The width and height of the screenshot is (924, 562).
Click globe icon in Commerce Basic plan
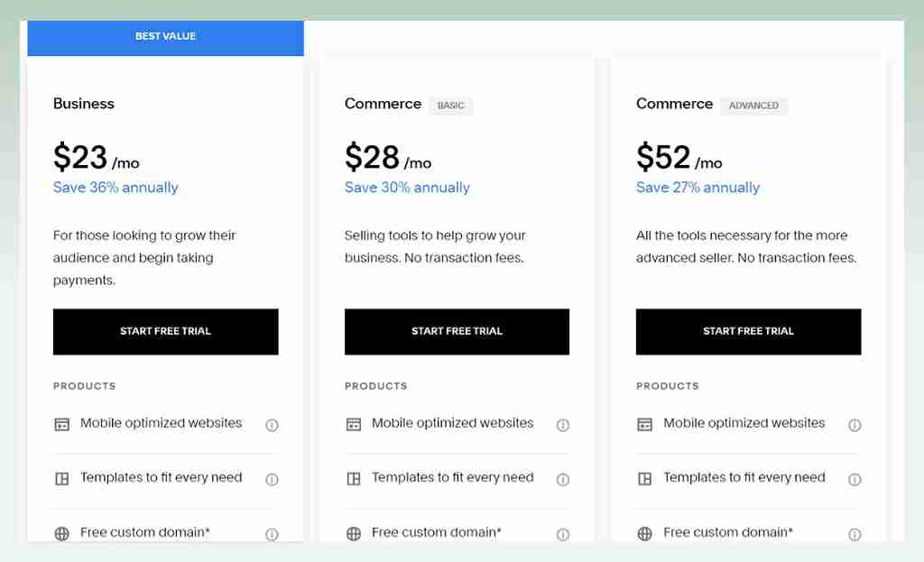(354, 534)
